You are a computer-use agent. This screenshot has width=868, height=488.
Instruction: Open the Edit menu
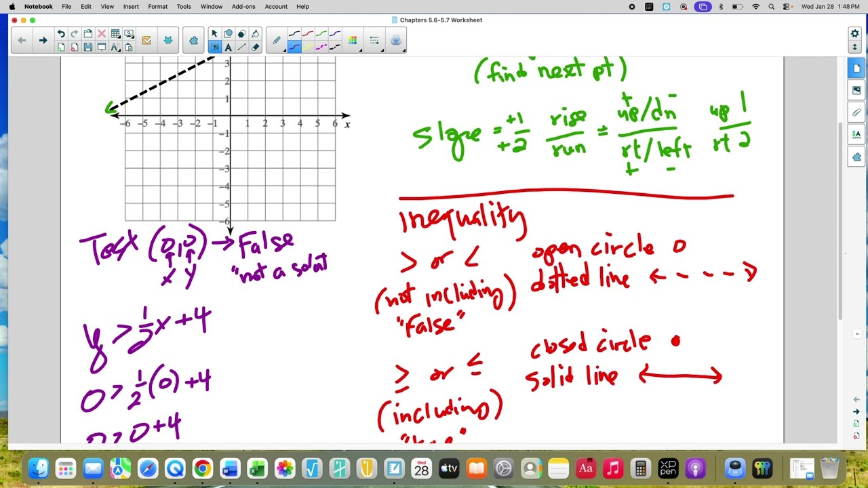(86, 7)
